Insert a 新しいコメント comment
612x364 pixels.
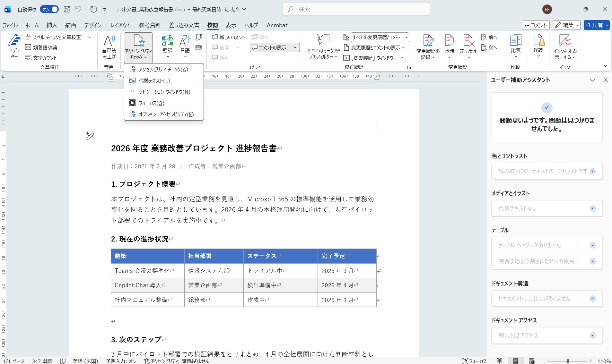(228, 37)
